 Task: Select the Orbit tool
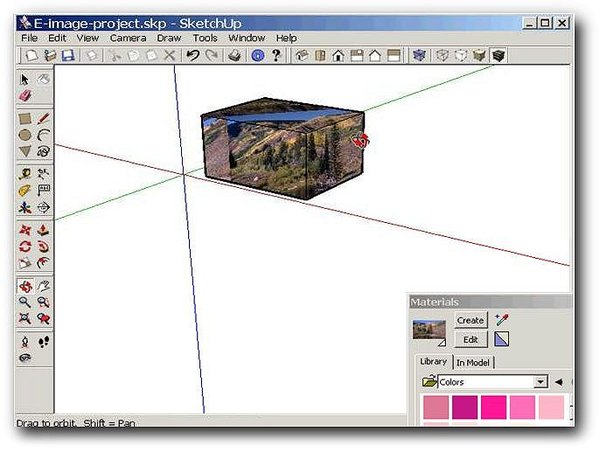tap(25, 285)
